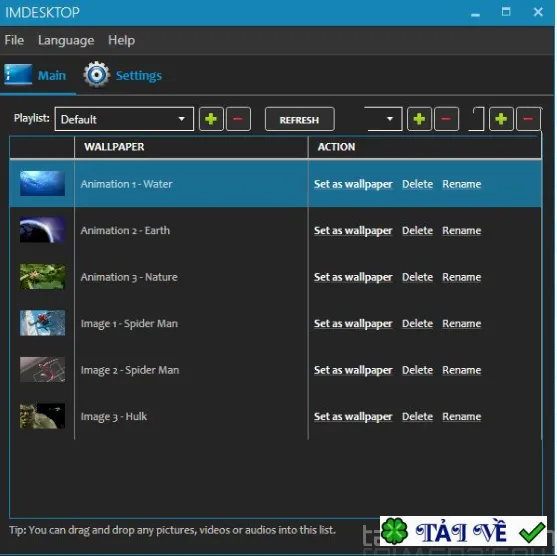Add a new playlist with green plus
This screenshot has width=557, height=556.
pyautogui.click(x=211, y=119)
